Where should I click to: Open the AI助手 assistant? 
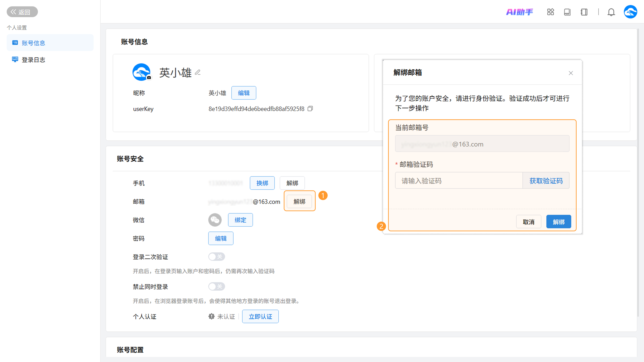[x=519, y=12]
